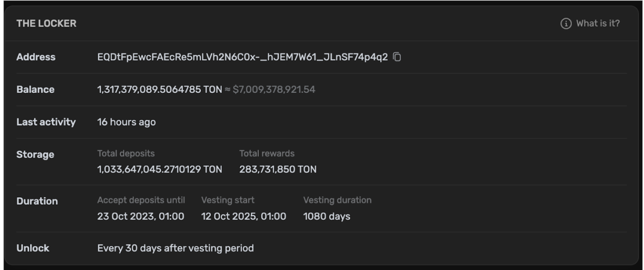This screenshot has width=644, height=270.
Task: Click the Balance row label
Action: pyautogui.click(x=35, y=89)
